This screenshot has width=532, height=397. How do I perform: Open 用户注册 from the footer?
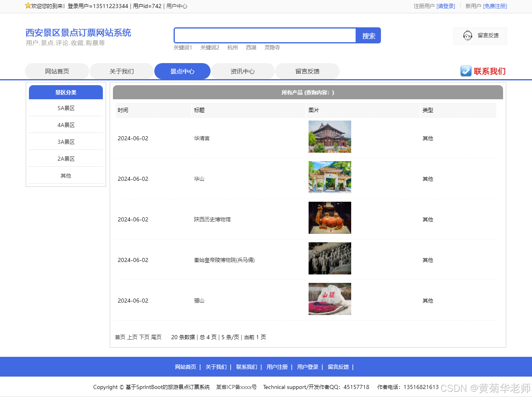tap(277, 367)
